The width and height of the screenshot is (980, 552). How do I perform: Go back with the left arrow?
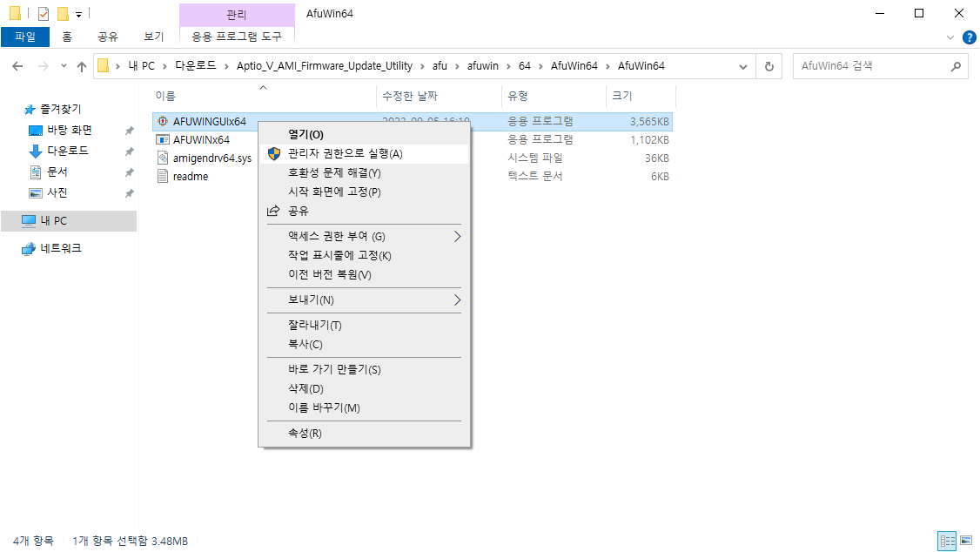(x=17, y=66)
